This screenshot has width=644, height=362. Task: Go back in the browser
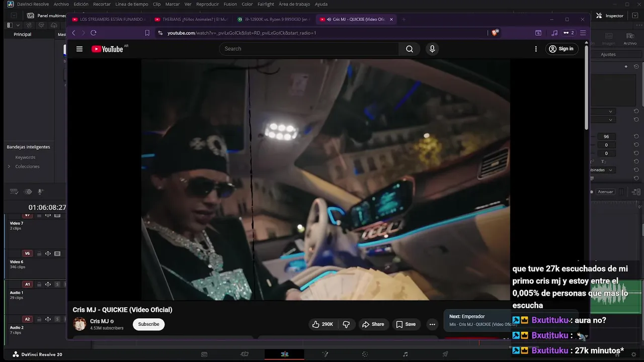click(73, 33)
